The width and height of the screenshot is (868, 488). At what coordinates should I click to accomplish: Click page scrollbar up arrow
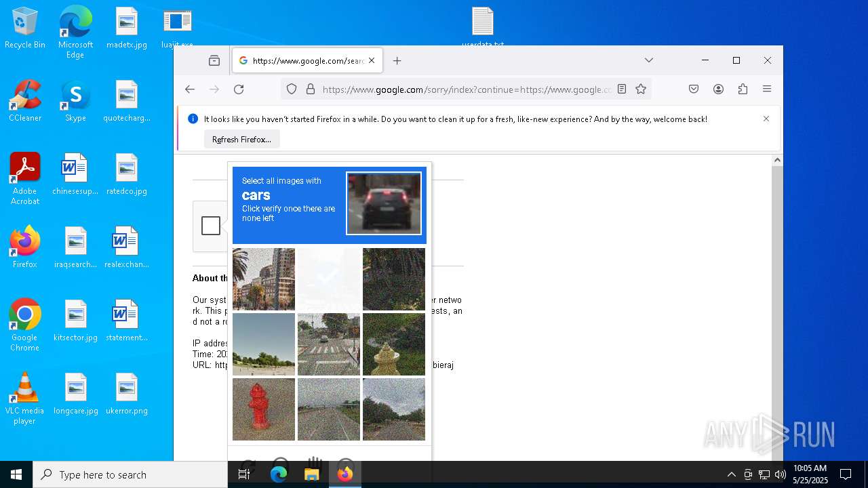(777, 160)
